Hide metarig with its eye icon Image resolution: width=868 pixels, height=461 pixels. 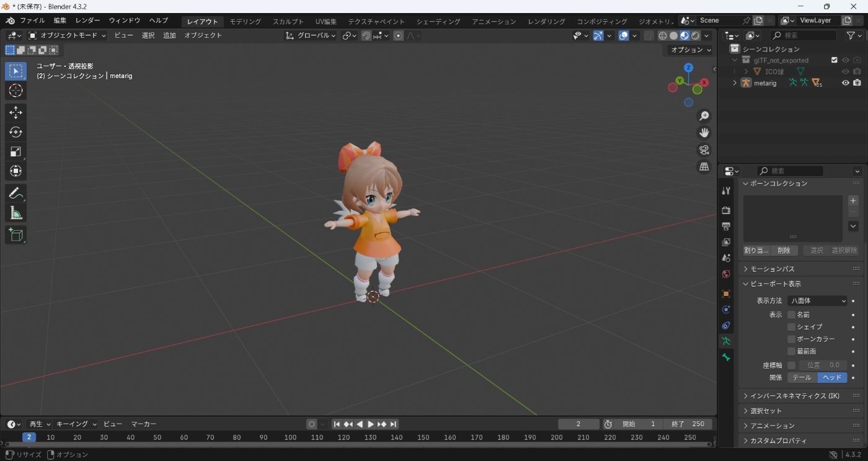coord(845,83)
